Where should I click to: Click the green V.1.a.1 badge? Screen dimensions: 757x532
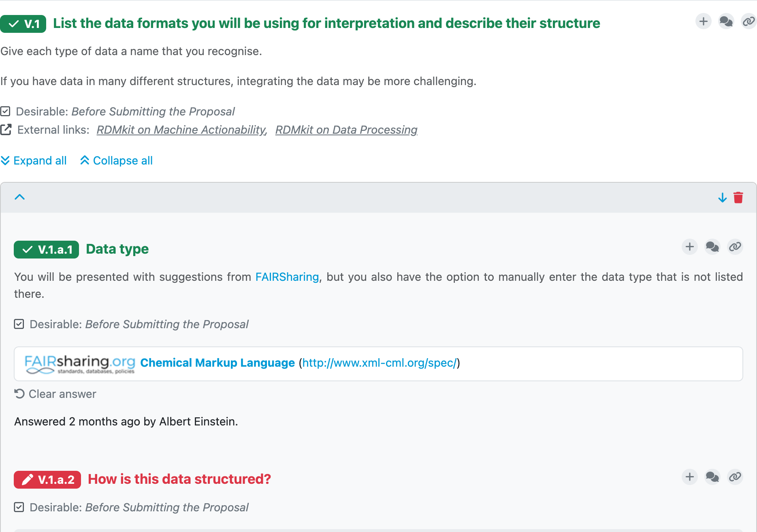pyautogui.click(x=46, y=250)
